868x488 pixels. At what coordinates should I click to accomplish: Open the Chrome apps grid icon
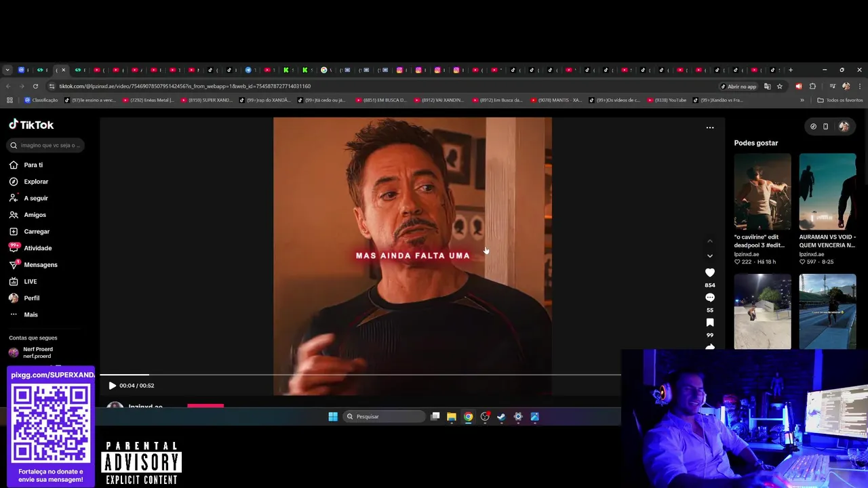point(9,100)
